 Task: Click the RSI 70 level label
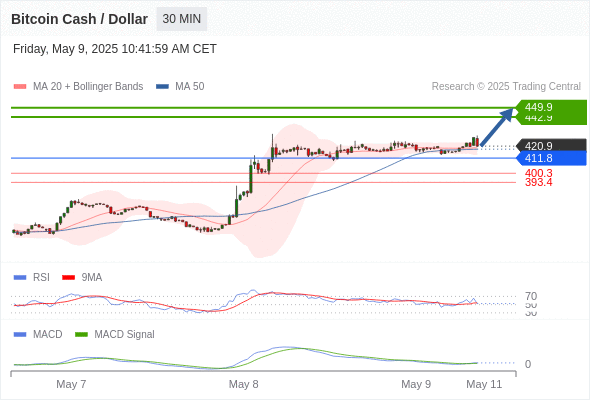point(531,296)
